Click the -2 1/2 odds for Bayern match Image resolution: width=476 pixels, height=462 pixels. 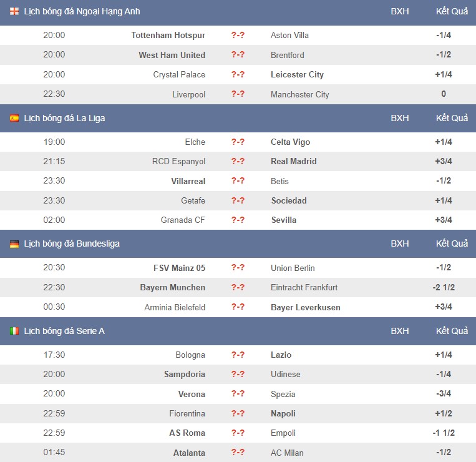(444, 287)
